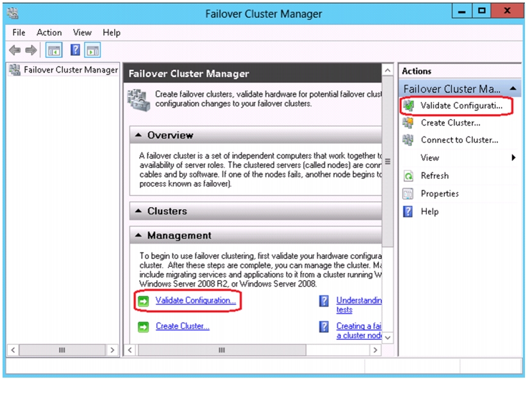Click tree pane horizontal scrollbar right arrow
532x393 pixels.
[112, 350]
